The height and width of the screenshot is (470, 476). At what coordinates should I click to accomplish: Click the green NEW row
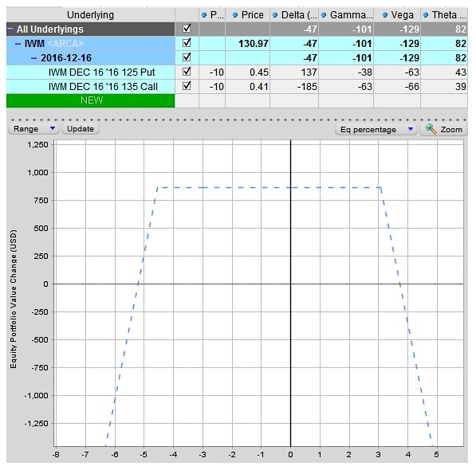[x=90, y=100]
